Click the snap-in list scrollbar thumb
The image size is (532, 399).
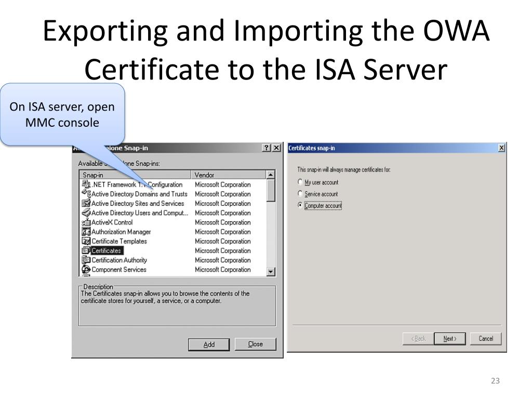271,190
